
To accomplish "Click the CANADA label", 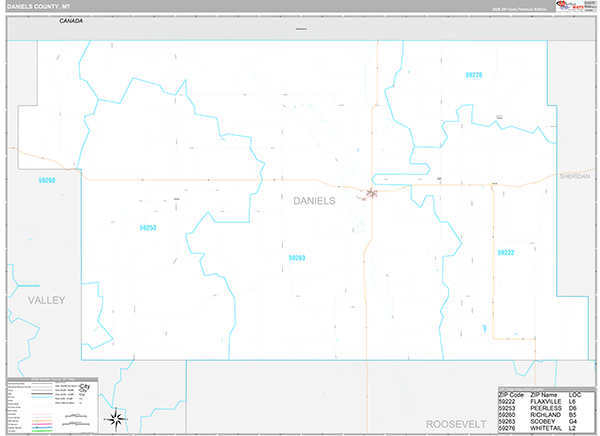I will click(71, 21).
